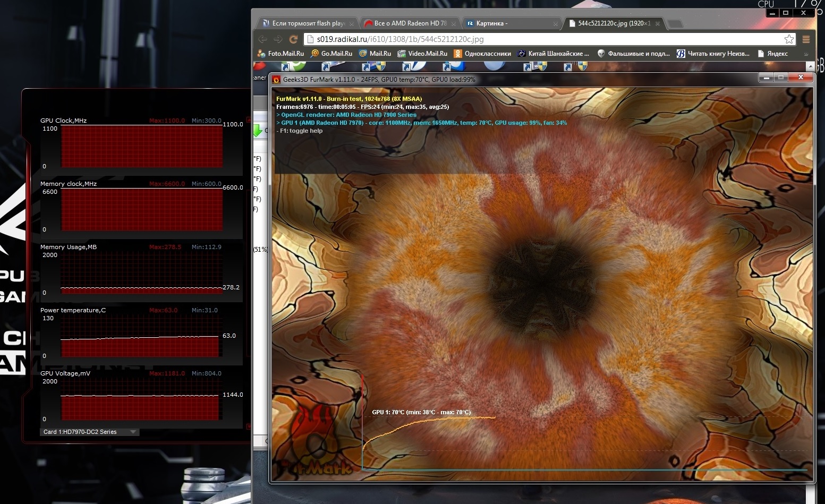The image size is (825, 504).
Task: Click the 'Max:1100.0' GPU clock value
Action: coord(167,121)
